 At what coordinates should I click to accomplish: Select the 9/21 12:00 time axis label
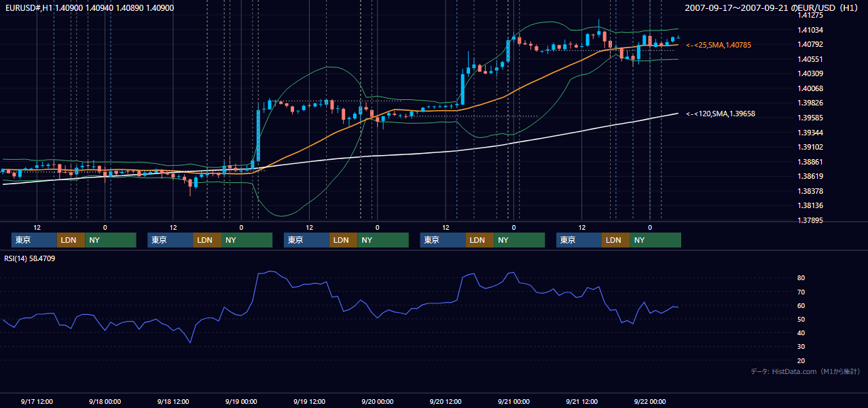click(x=581, y=402)
